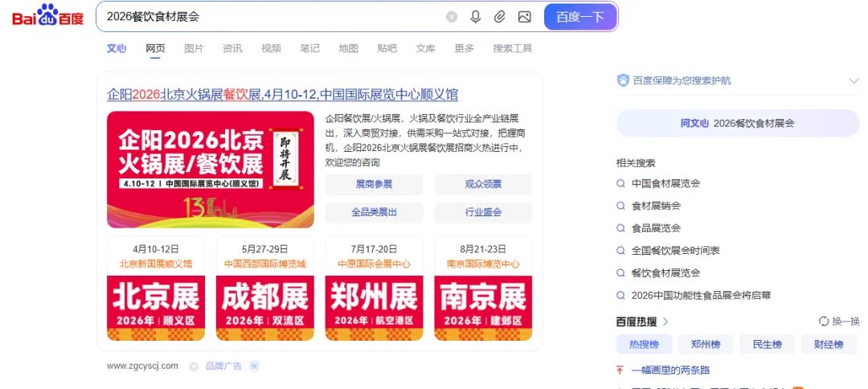
Task: Open 搜索工具 options
Action: [x=513, y=49]
